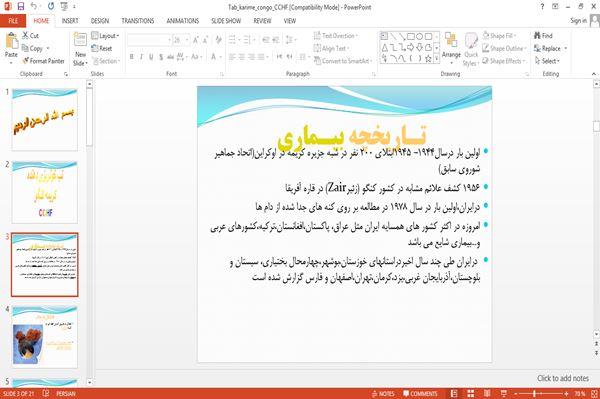Reset the slide layout

tap(102, 48)
